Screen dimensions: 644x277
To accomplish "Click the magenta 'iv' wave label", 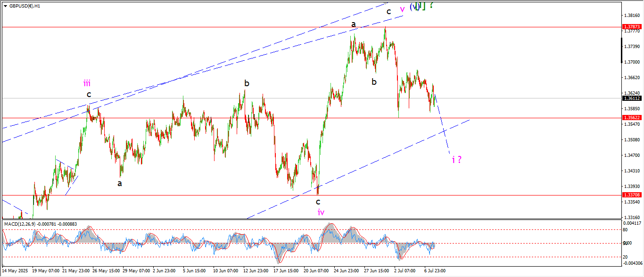I will [321, 212].
